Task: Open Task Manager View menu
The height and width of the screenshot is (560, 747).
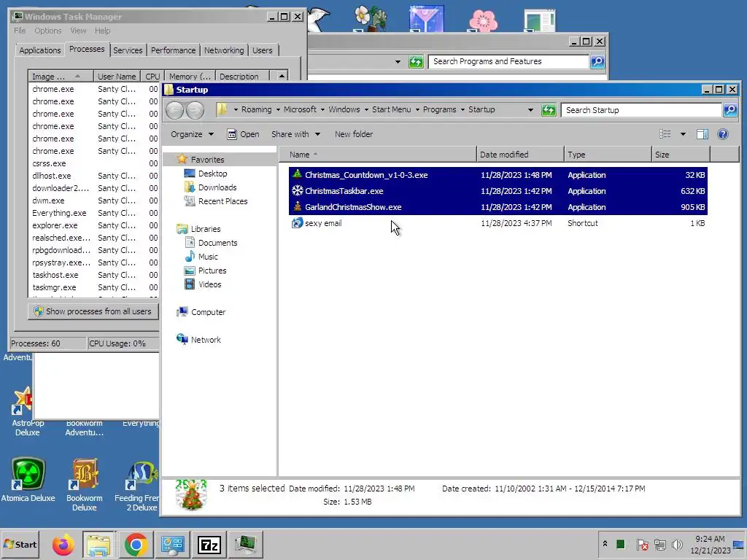Action: pyautogui.click(x=78, y=31)
